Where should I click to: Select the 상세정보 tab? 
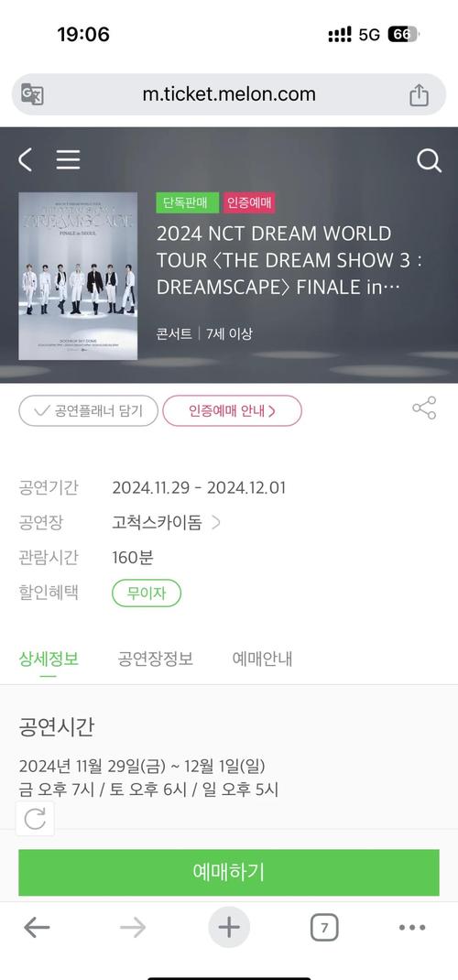pos(49,659)
